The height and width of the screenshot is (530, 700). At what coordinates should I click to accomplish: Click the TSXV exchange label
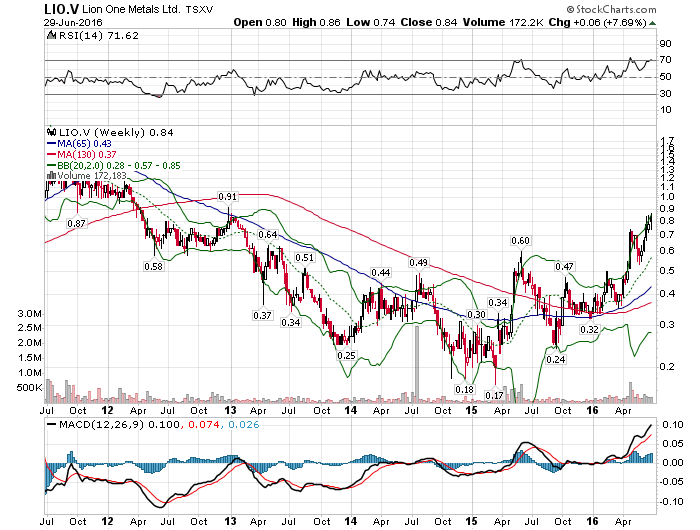[x=199, y=9]
